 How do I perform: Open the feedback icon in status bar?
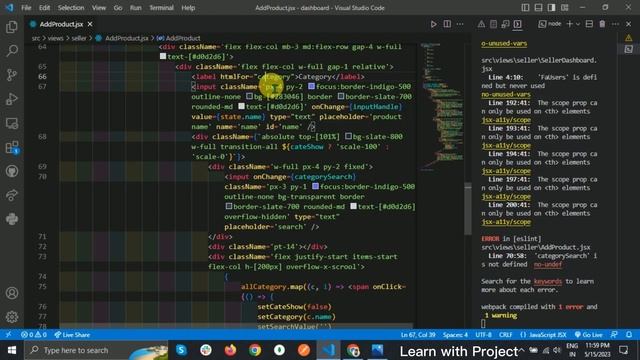[614, 335]
